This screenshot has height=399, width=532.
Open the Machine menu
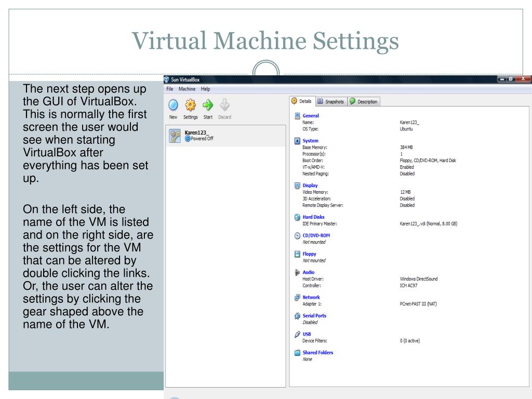187,89
